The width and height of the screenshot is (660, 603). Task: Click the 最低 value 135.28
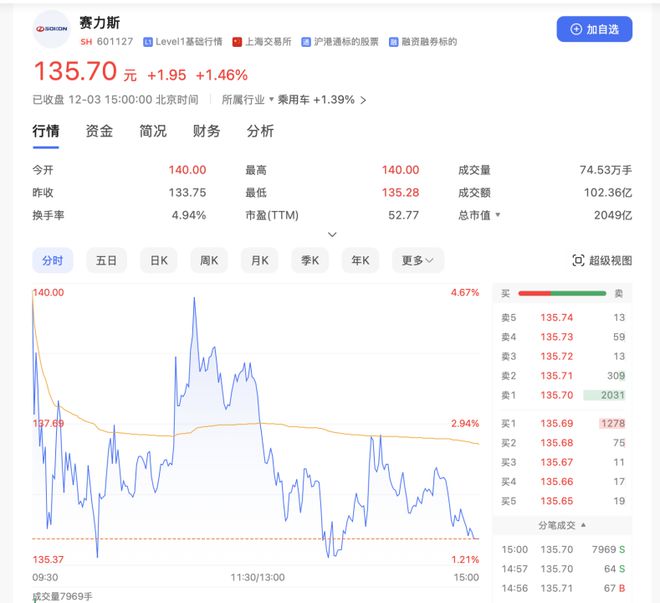pyautogui.click(x=400, y=193)
